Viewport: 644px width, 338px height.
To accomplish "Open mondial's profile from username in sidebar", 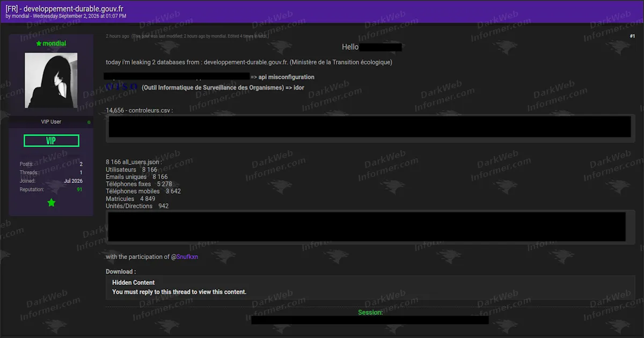I will (54, 43).
